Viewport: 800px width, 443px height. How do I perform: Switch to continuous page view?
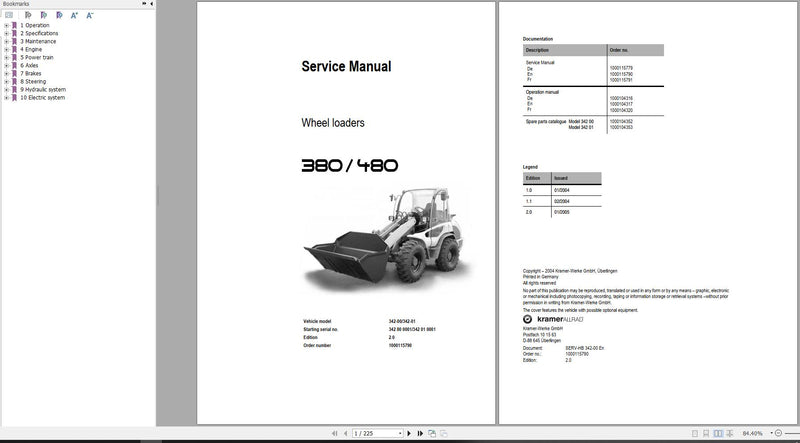point(706,433)
